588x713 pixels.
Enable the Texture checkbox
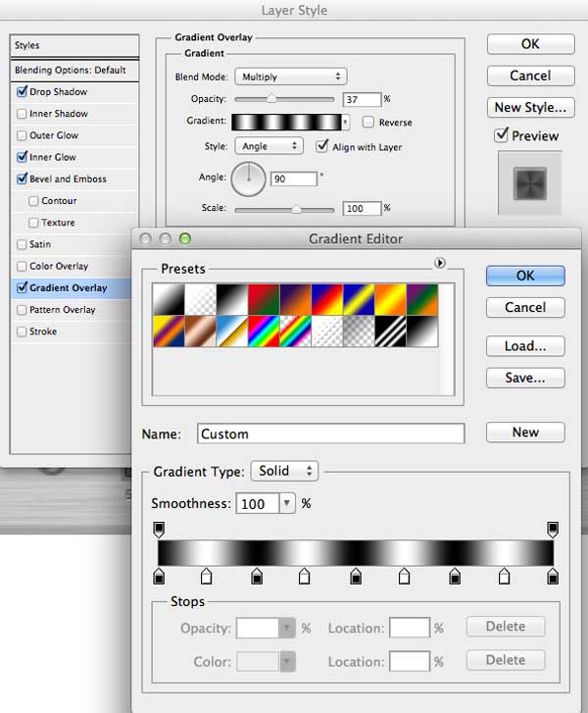(x=33, y=223)
